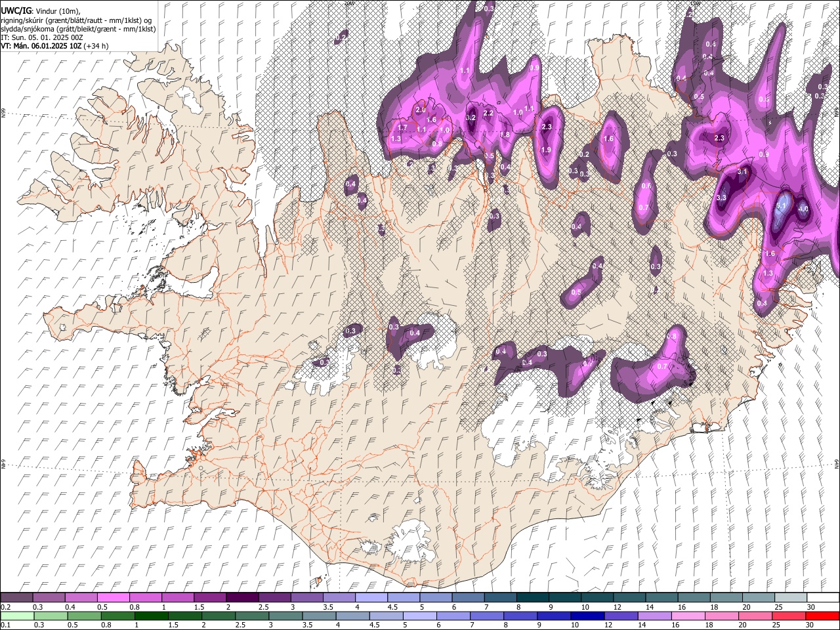Click the white swatch at 30 in the top legend
Image resolution: width=840 pixels, height=630 pixels.
tap(823, 598)
